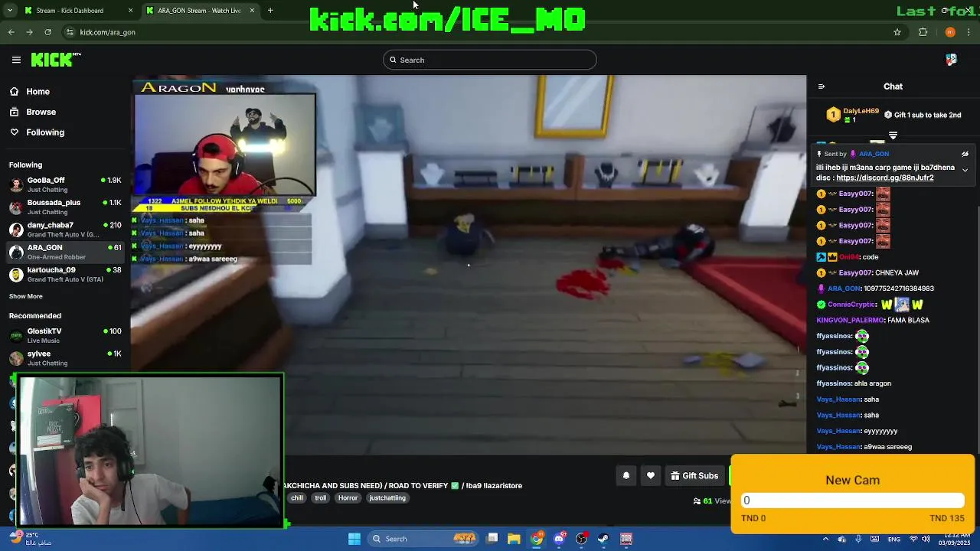Open Boussada_plus channel
Image resolution: width=980 pixels, height=551 pixels.
[x=66, y=207]
